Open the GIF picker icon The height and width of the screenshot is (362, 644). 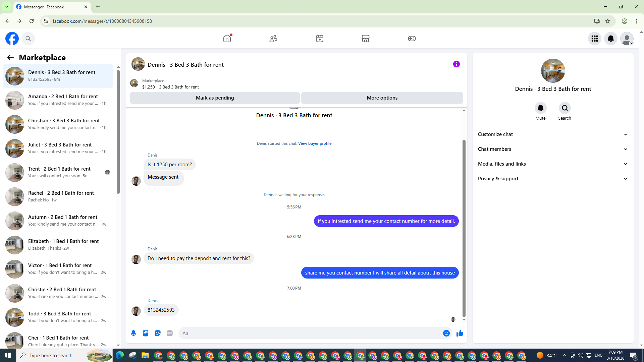[170, 333]
